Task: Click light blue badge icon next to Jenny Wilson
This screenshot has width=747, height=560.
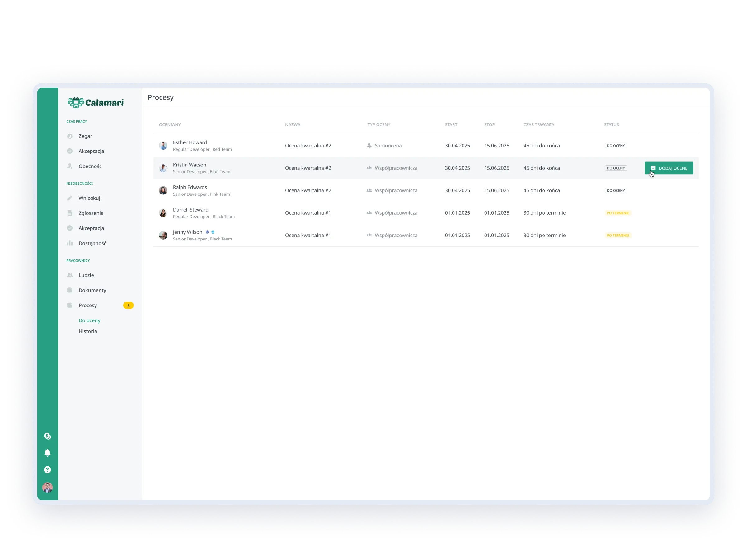Action: click(213, 232)
